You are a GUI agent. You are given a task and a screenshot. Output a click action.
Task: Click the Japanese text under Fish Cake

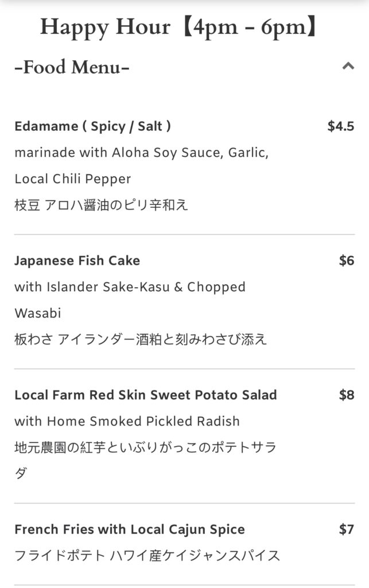[x=141, y=339]
